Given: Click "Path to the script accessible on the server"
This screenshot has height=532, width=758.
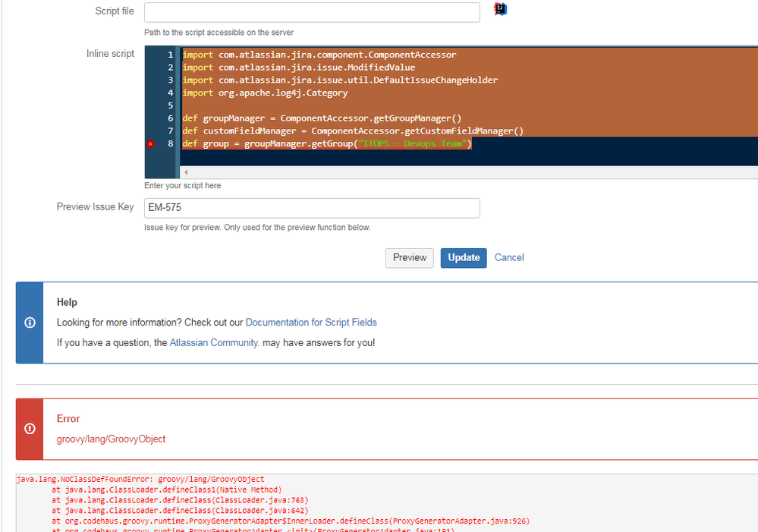Looking at the screenshot, I should (219, 33).
